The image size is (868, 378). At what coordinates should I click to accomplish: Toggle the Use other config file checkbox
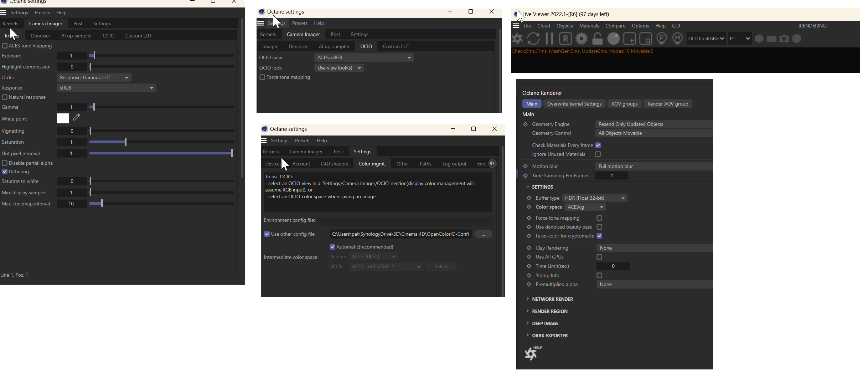click(x=267, y=234)
